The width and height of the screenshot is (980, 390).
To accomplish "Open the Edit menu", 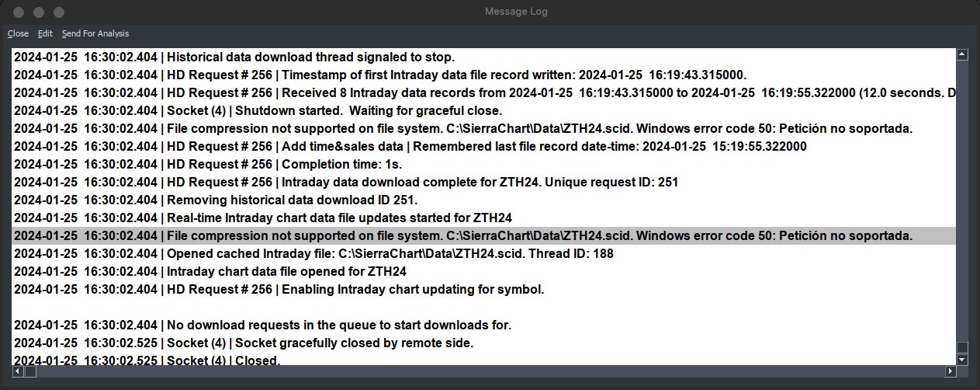I will pyautogui.click(x=45, y=33).
